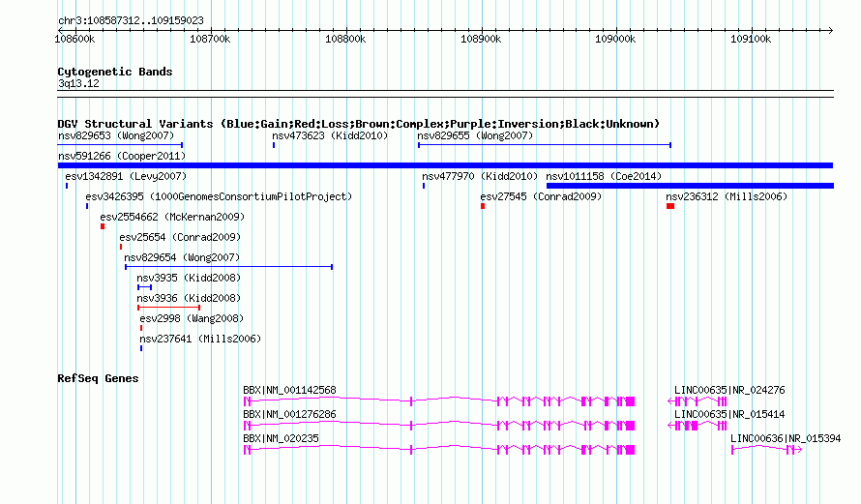
Task: Select the nsv829655 blue span line
Action: pyautogui.click(x=544, y=145)
